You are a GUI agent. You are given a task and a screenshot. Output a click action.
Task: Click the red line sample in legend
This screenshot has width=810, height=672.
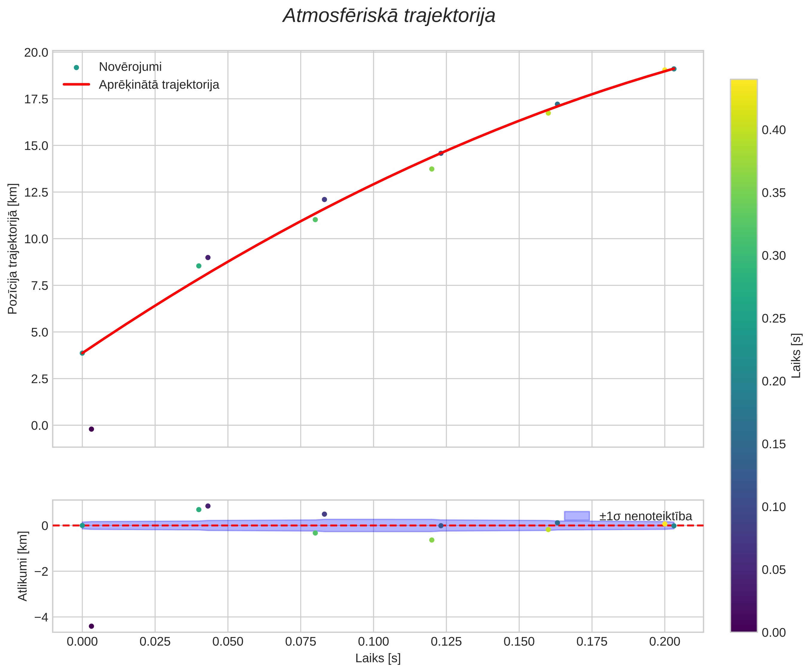click(x=76, y=84)
